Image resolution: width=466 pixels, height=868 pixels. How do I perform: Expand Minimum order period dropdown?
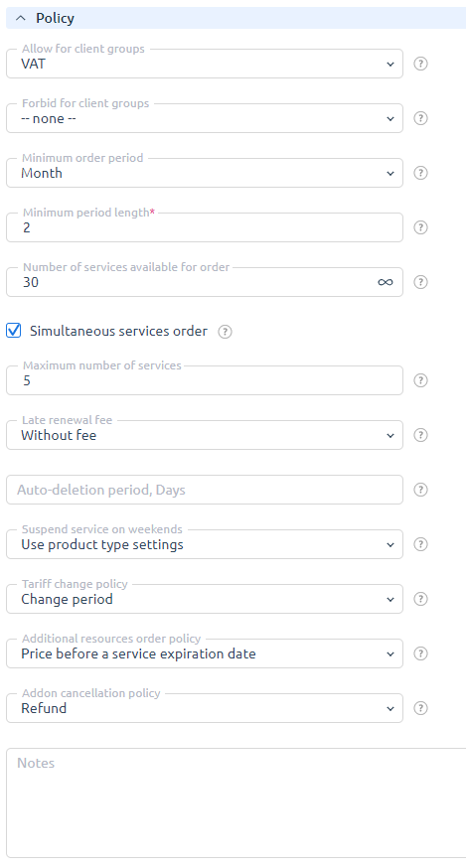(205, 173)
